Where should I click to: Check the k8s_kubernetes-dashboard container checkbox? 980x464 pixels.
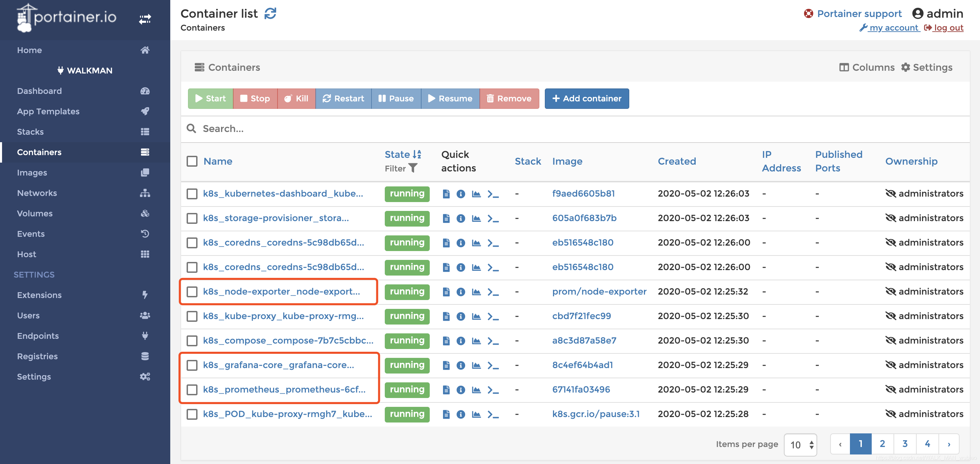tap(192, 194)
